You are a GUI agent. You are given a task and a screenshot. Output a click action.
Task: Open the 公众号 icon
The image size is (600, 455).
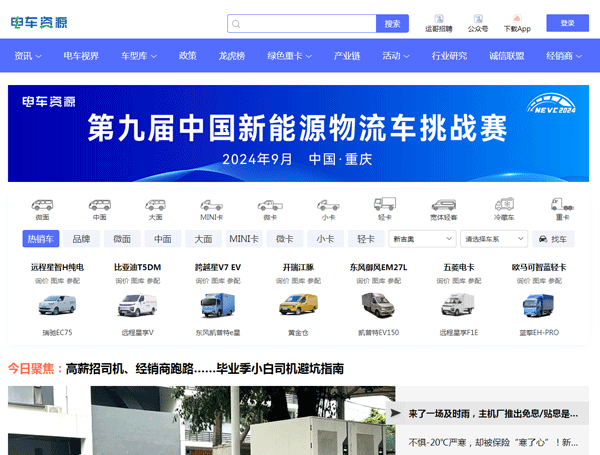pyautogui.click(x=478, y=19)
